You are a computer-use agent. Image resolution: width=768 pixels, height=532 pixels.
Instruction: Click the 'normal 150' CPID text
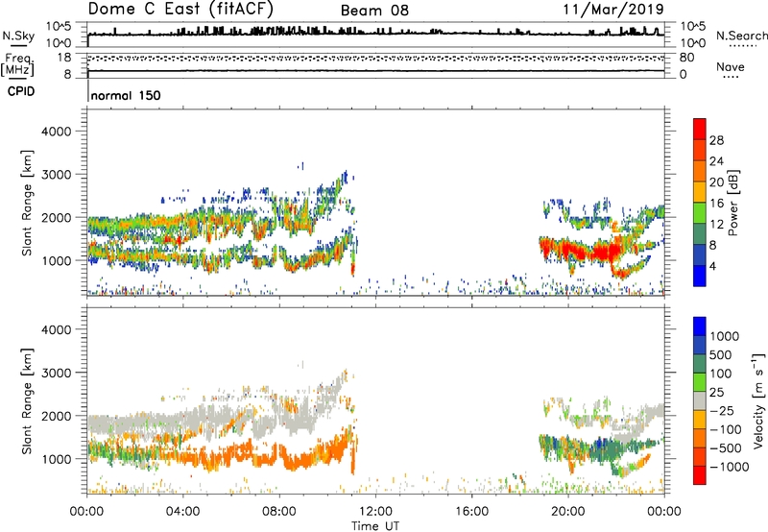coord(126,95)
